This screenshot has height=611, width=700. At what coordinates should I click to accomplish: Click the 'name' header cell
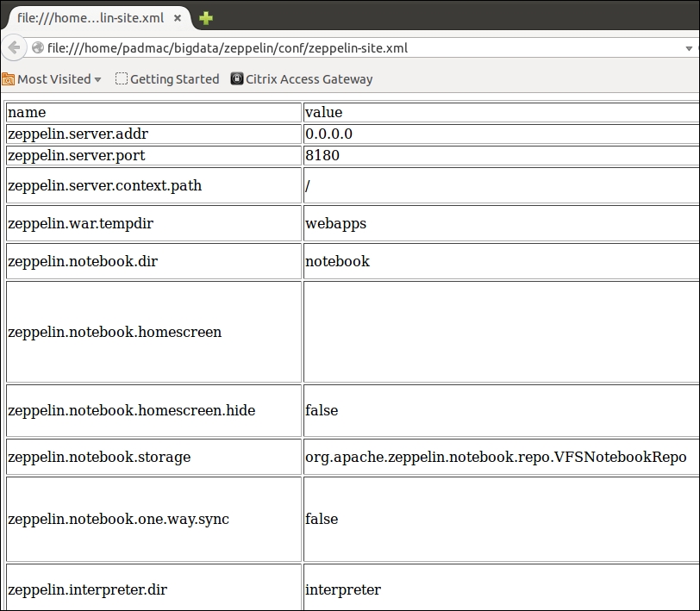coord(154,112)
